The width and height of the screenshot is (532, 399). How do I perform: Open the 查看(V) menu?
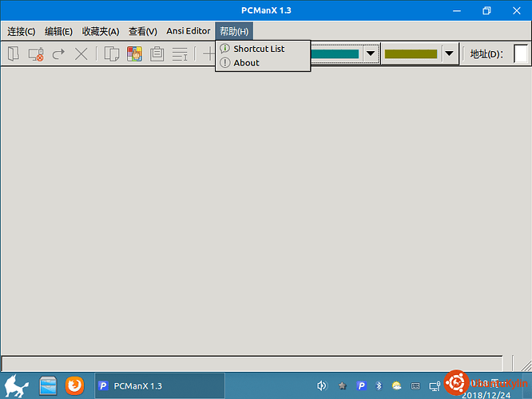click(x=143, y=31)
